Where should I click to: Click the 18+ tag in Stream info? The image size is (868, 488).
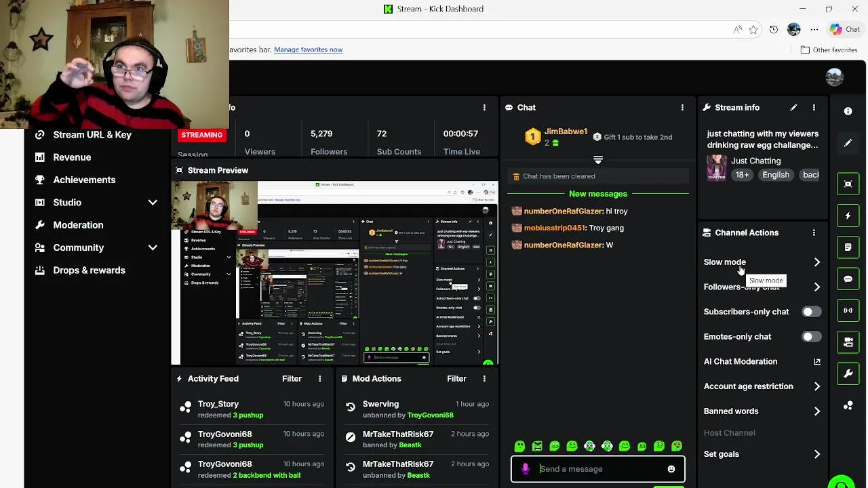click(x=742, y=175)
